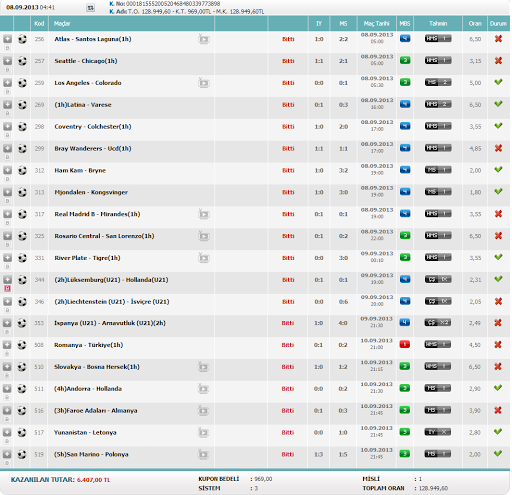Click the soccer ball icon in the Seattle - Chicago row

[22, 61]
